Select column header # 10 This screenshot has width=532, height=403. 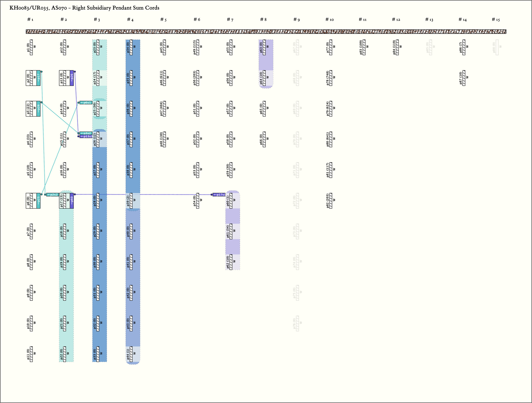point(330,20)
